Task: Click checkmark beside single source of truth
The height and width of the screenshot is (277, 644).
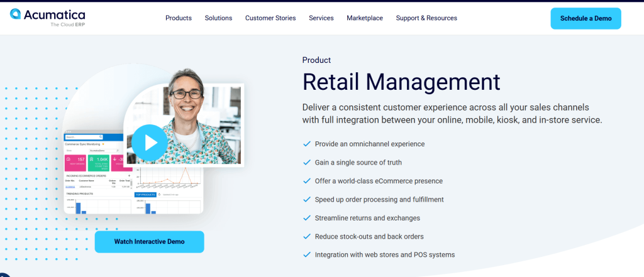Action: coord(306,163)
